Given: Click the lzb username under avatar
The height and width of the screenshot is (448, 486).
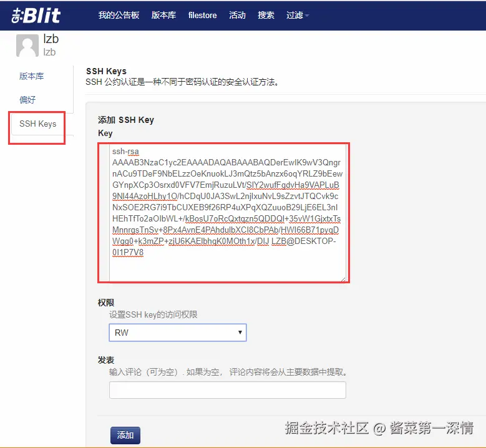Looking at the screenshot, I should coord(49,52).
